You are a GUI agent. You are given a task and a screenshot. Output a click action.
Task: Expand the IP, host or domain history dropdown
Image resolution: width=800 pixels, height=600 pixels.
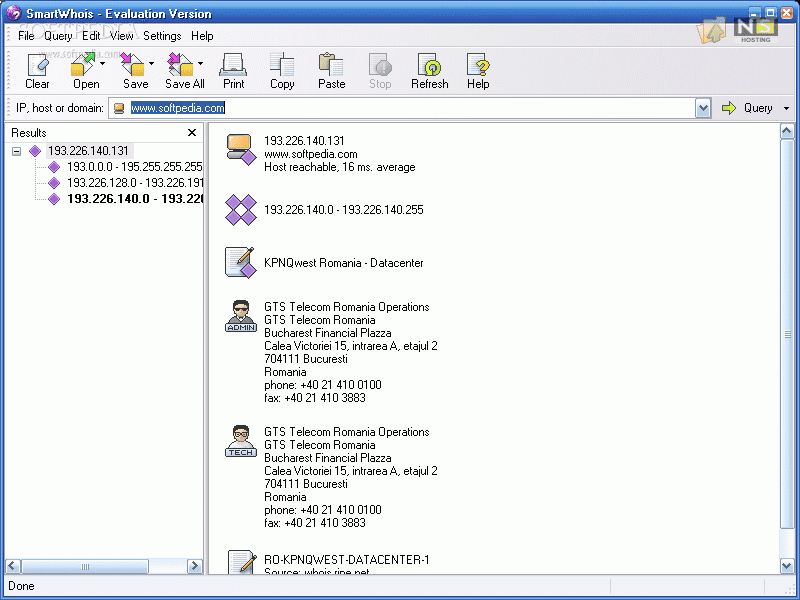click(703, 108)
